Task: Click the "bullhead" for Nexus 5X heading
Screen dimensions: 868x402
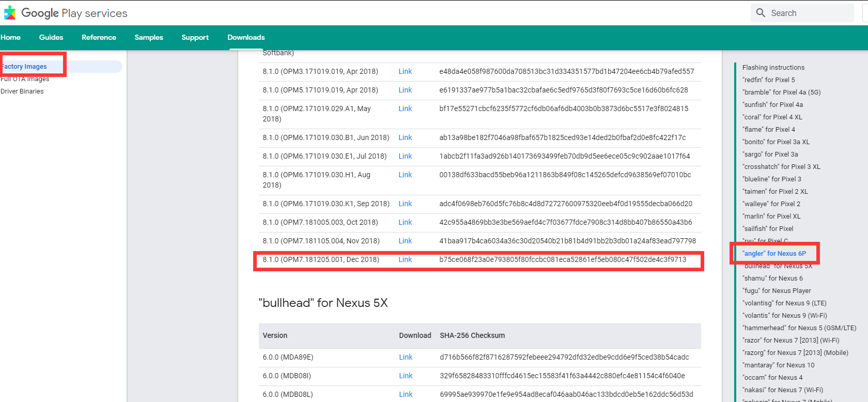Action: (x=323, y=303)
